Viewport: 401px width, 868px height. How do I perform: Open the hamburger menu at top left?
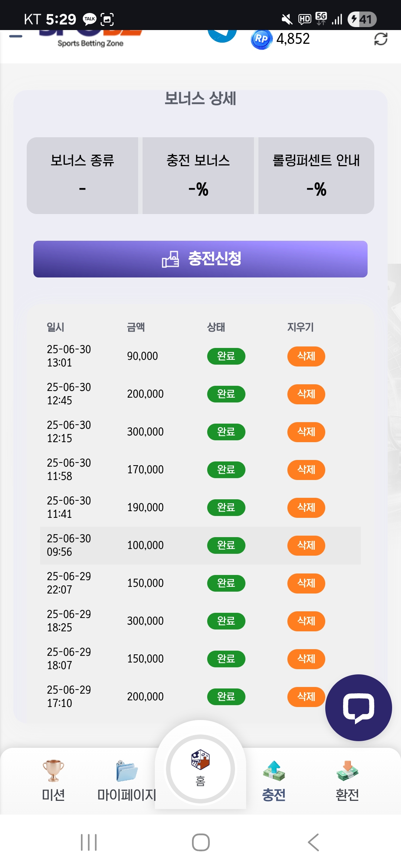16,36
